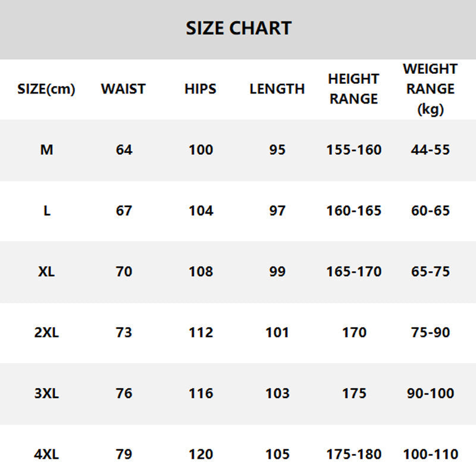
Task: Click length value 99 for size XL
Action: [x=277, y=272]
